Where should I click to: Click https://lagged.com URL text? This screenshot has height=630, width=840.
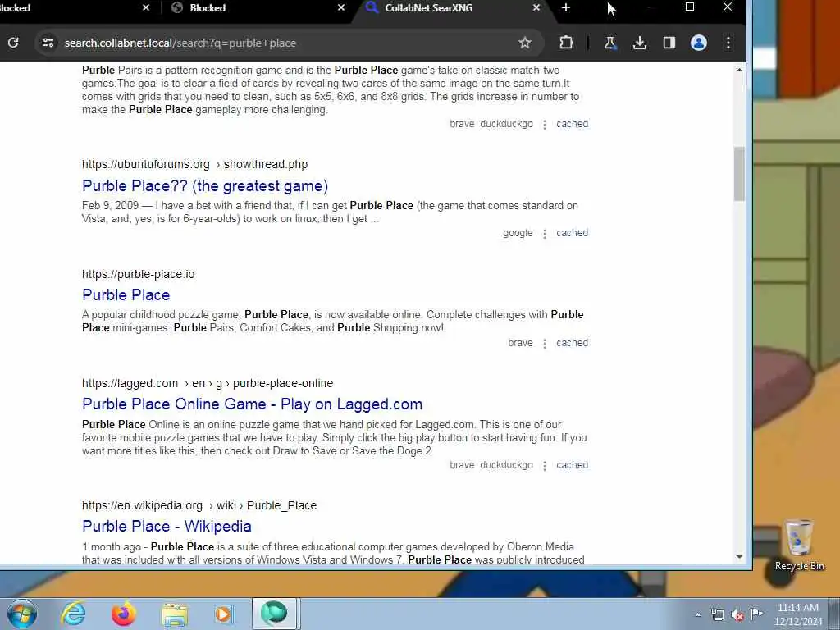[130, 384]
